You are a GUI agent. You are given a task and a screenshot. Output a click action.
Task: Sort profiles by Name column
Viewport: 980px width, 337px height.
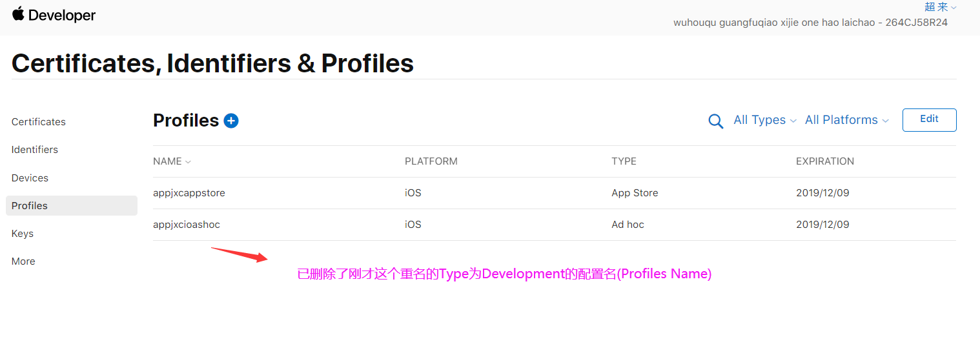click(x=172, y=161)
